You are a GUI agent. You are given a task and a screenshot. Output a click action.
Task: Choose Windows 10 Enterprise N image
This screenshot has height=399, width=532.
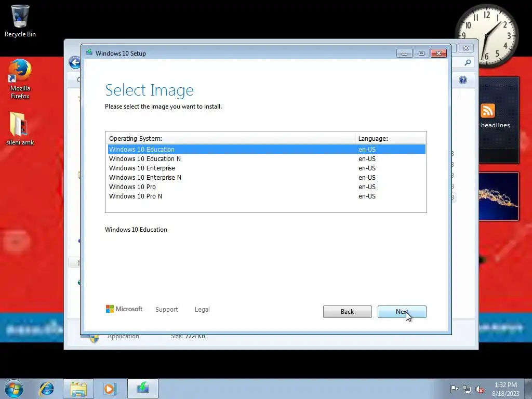click(x=267, y=178)
